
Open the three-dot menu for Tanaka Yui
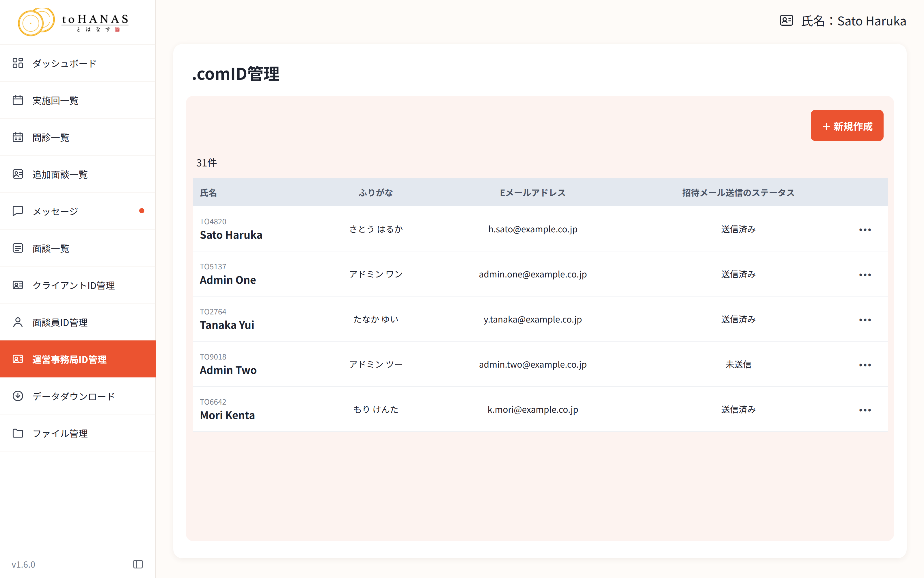865,320
